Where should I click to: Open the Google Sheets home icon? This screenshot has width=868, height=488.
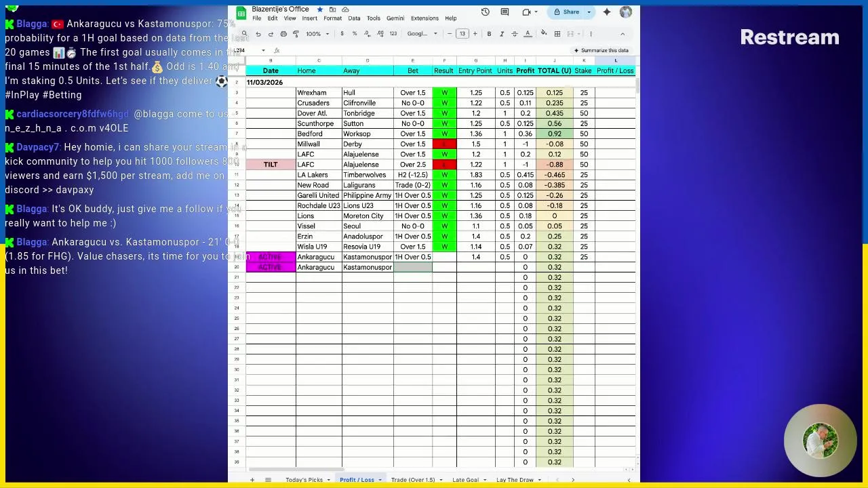[x=241, y=13]
